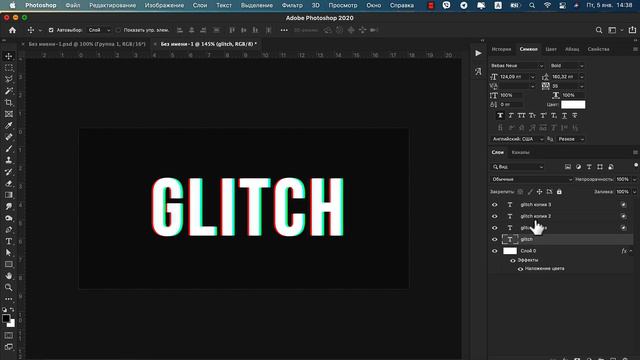Select the Rectangular Marquee tool

(x=9, y=68)
